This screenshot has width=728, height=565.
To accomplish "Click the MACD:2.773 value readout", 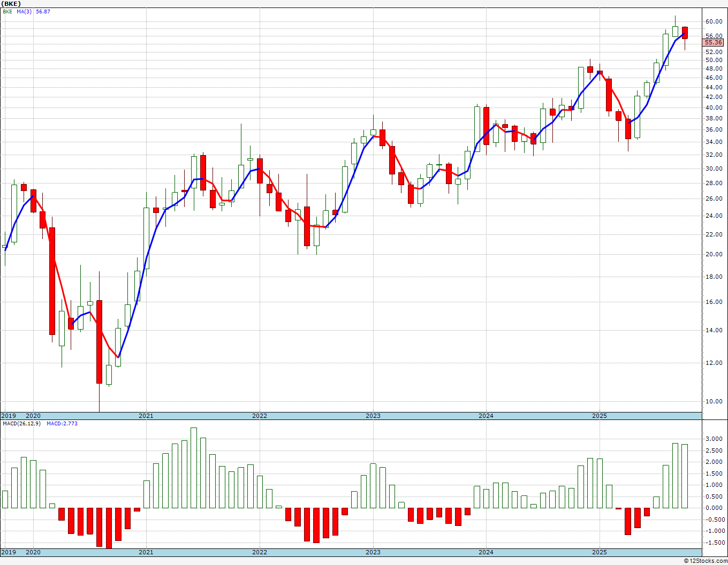I will point(62,423).
